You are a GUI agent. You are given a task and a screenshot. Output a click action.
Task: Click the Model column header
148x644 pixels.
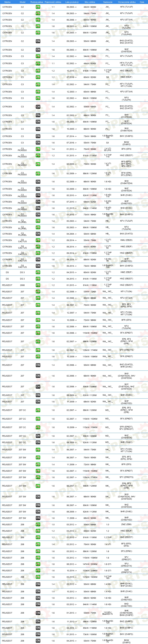(x=22, y=2)
